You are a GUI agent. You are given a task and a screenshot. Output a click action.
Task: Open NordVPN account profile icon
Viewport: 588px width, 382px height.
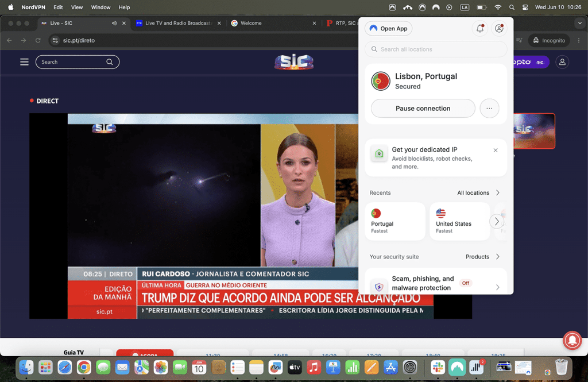(499, 29)
